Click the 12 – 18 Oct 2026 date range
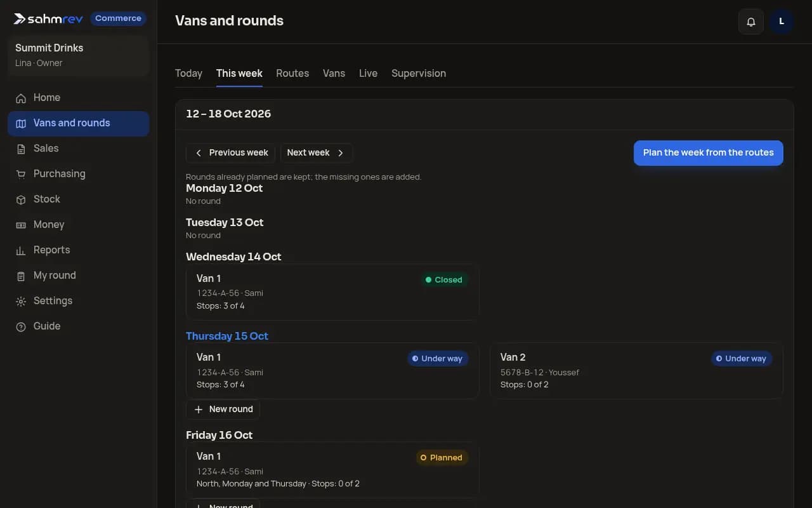812x508 pixels. (x=228, y=114)
